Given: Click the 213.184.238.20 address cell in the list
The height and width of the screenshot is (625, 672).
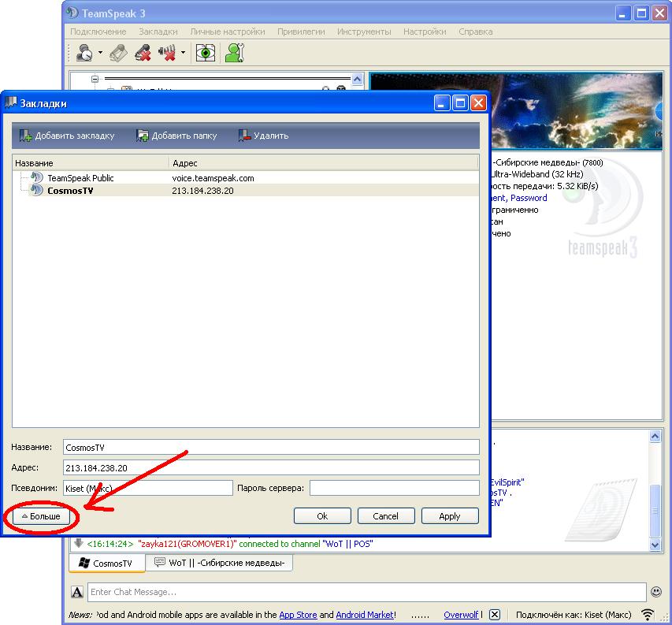Looking at the screenshot, I should [x=202, y=191].
